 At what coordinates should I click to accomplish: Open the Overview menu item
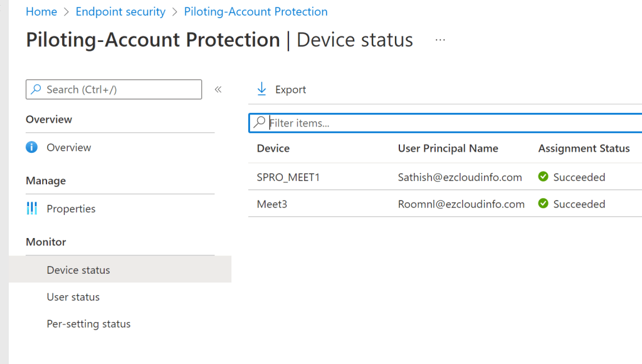(69, 147)
